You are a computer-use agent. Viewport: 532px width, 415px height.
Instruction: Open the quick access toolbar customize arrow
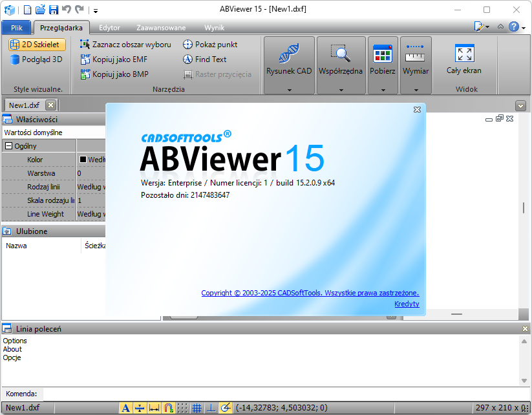96,11
